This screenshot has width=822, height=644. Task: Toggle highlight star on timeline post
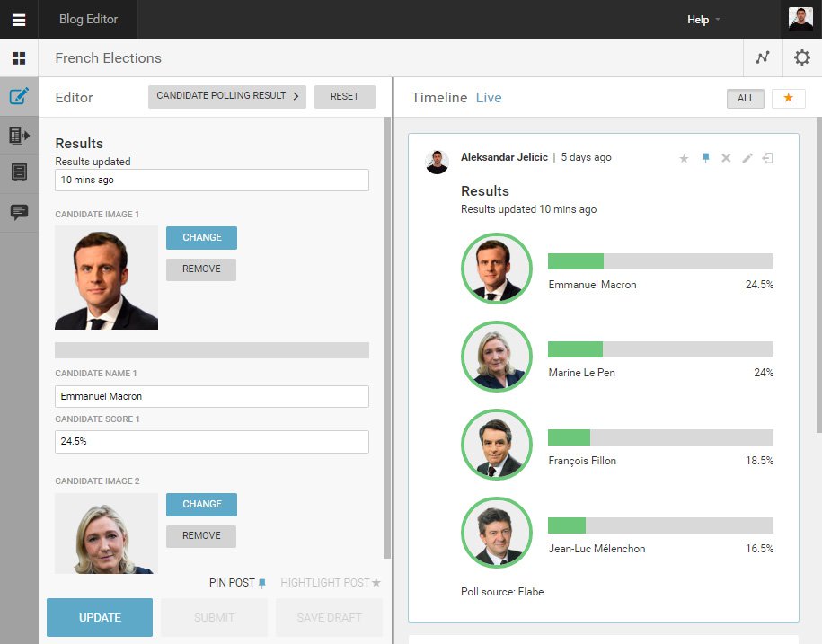[x=684, y=158]
